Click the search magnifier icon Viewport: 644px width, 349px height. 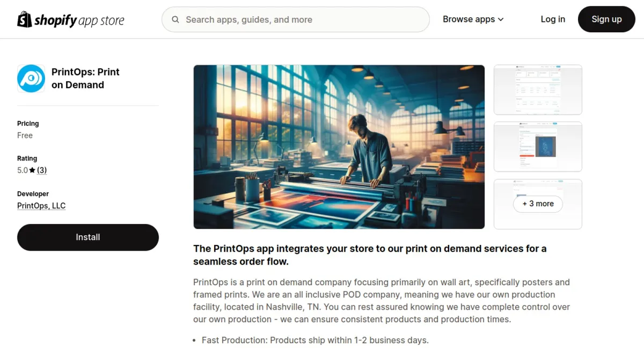click(175, 20)
